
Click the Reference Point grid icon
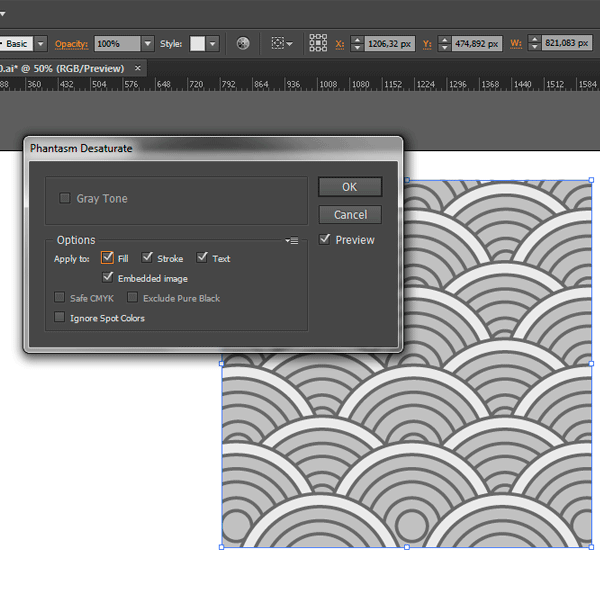coord(318,43)
